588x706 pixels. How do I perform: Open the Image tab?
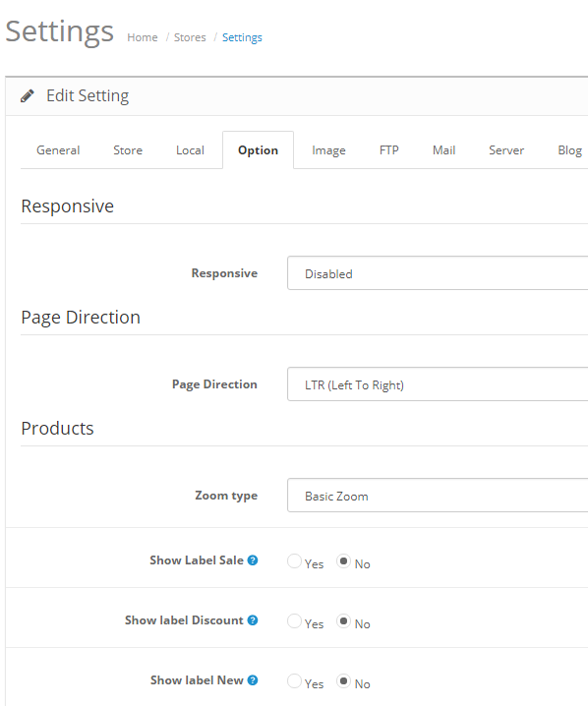(328, 149)
